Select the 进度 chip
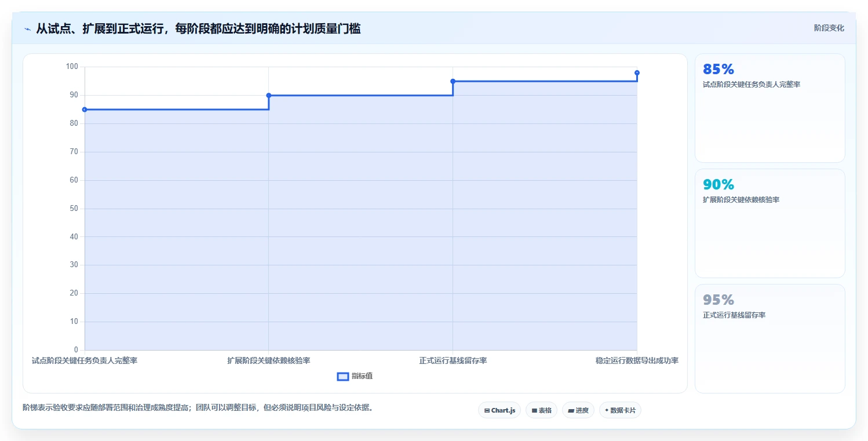 (578, 410)
